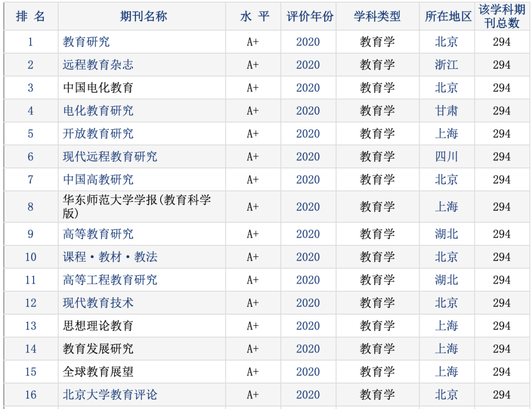Open the 浙江 region link for 远程教育杂志

click(446, 65)
